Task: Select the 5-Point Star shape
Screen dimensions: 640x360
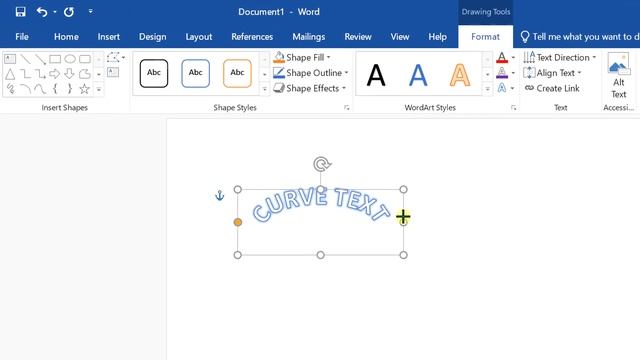Action: [x=84, y=89]
